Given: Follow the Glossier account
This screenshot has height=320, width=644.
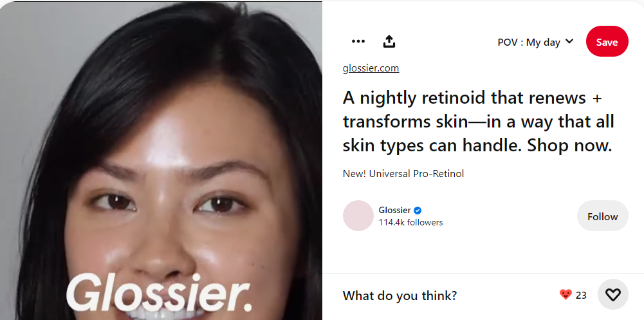Looking at the screenshot, I should (x=603, y=216).
